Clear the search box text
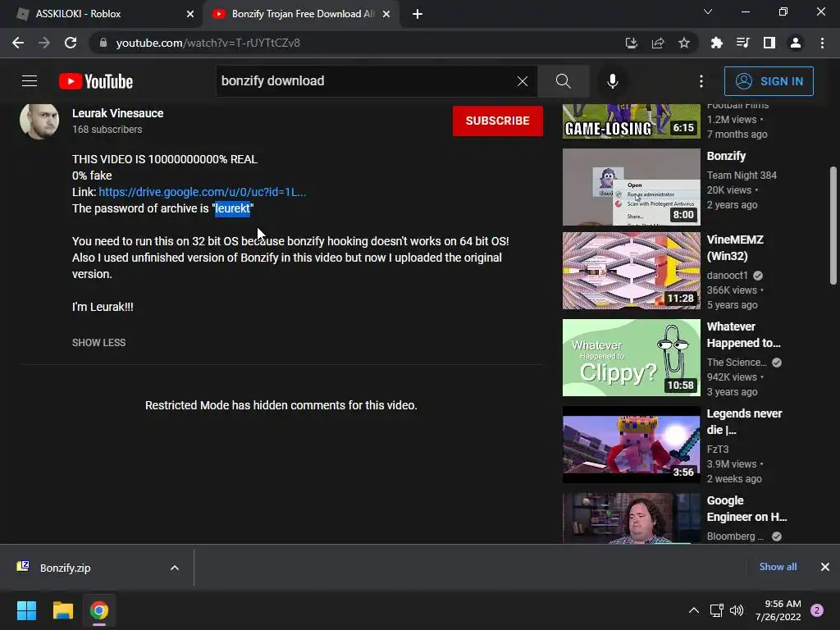This screenshot has height=630, width=840. tap(523, 81)
